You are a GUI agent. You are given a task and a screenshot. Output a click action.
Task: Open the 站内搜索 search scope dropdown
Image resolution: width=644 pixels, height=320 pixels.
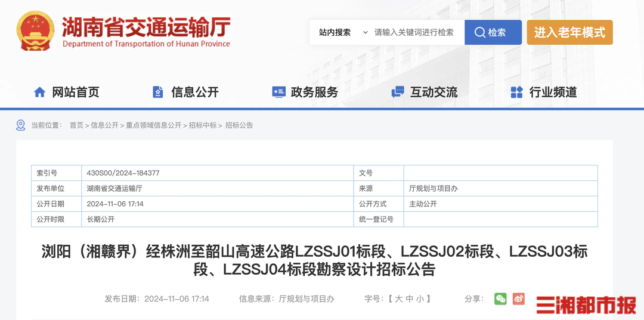343,32
